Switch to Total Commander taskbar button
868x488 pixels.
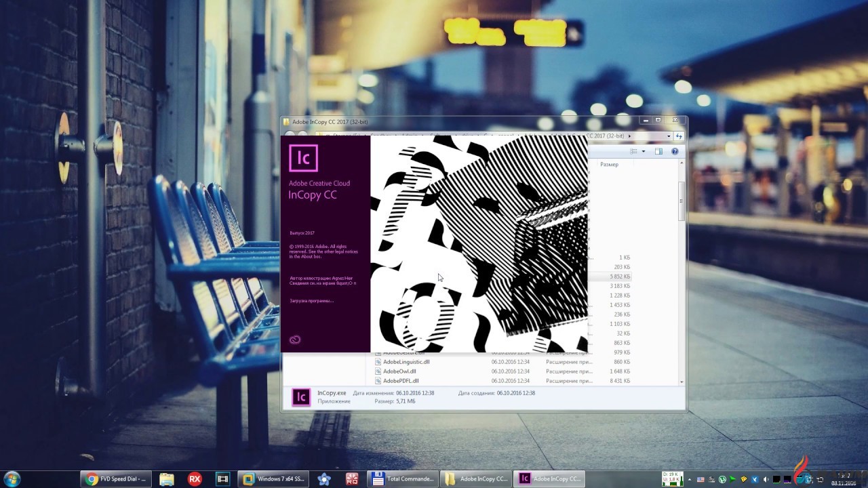[x=403, y=479]
